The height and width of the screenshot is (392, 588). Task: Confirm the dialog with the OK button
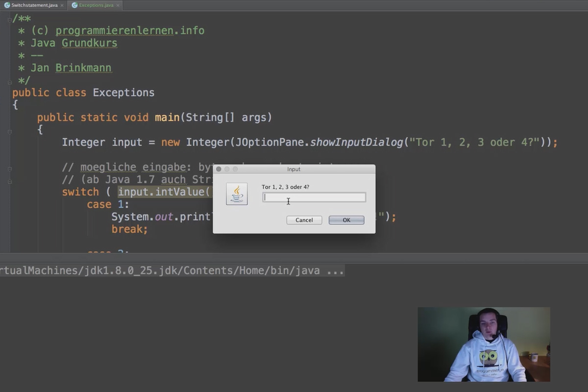(x=346, y=220)
